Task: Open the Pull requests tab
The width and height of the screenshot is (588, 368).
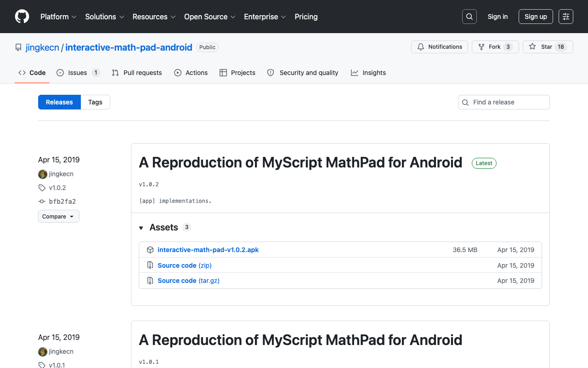Action: 137,73
